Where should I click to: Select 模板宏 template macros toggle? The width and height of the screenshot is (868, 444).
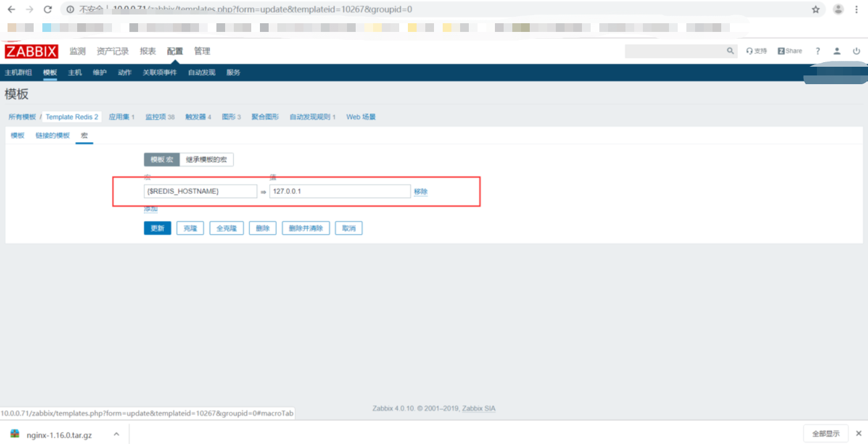(162, 160)
